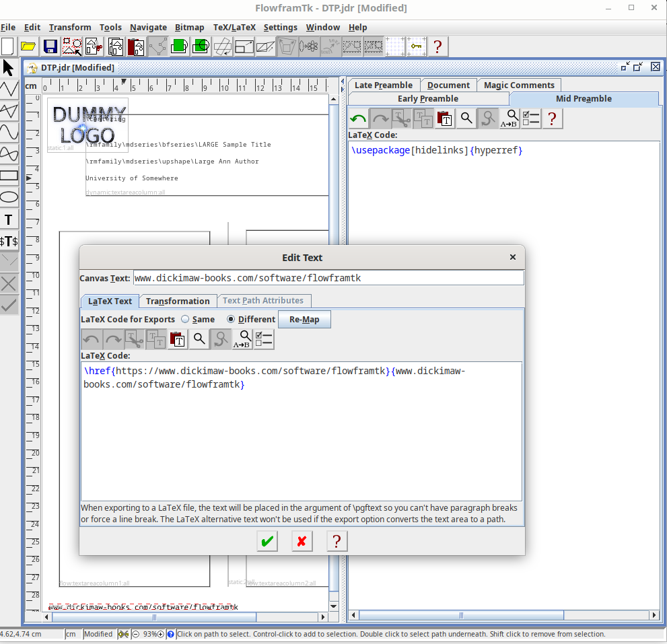667x644 pixels.
Task: Open the Late Preamble tab
Action: [x=383, y=85]
